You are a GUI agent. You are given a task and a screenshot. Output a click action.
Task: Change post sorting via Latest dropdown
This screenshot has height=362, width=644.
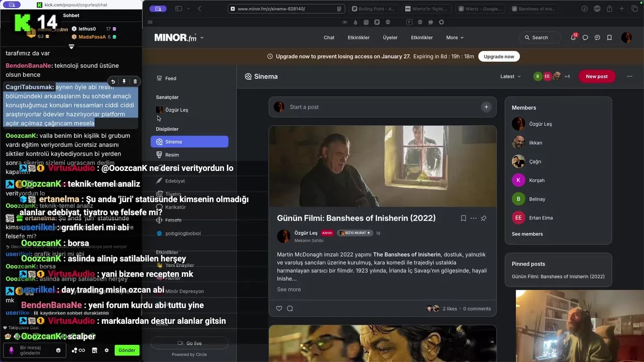[511, 76]
